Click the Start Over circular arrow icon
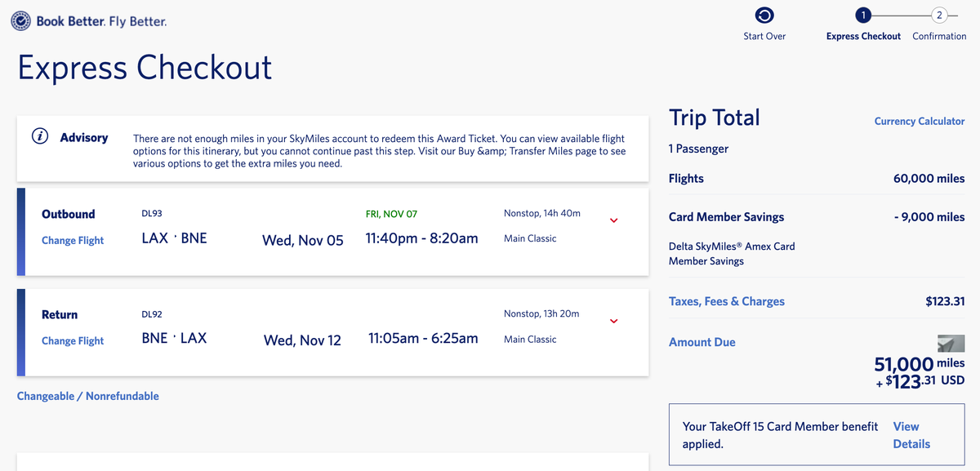Screen dimensions: 980x471 pyautogui.click(x=764, y=15)
